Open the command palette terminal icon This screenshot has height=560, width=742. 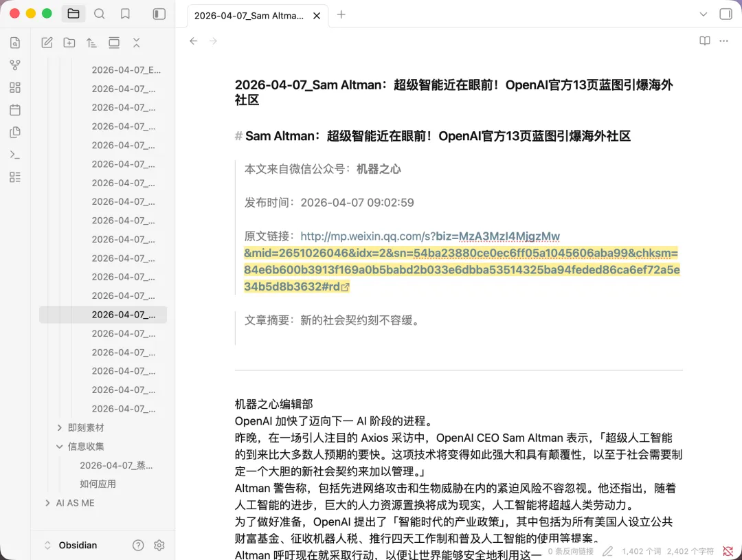tap(15, 155)
